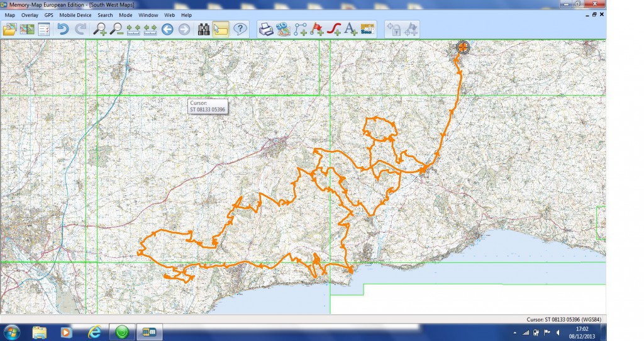
Task: Open the GPS menu
Action: coord(49,14)
